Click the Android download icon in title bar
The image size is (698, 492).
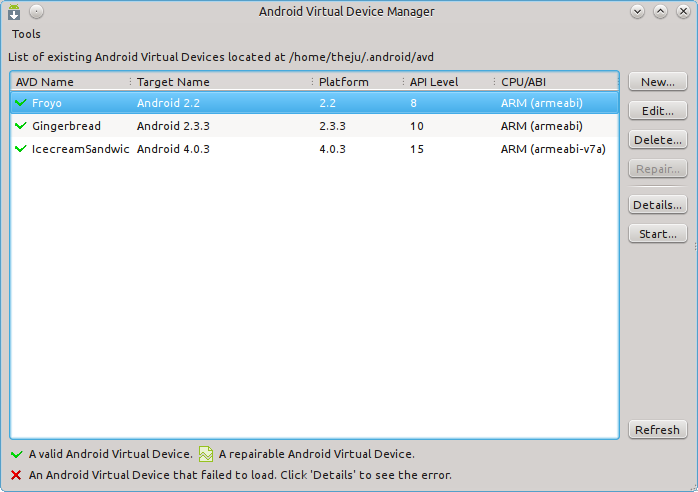tap(14, 12)
